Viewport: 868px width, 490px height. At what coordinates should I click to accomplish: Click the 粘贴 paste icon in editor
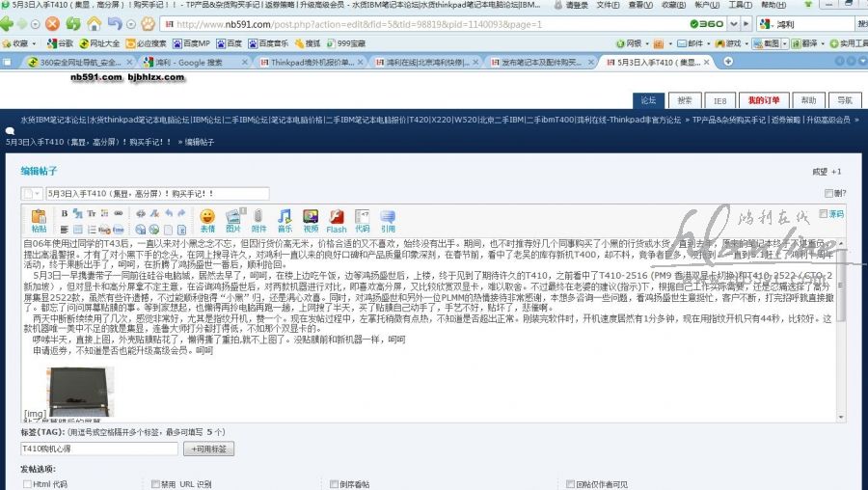[x=39, y=220]
